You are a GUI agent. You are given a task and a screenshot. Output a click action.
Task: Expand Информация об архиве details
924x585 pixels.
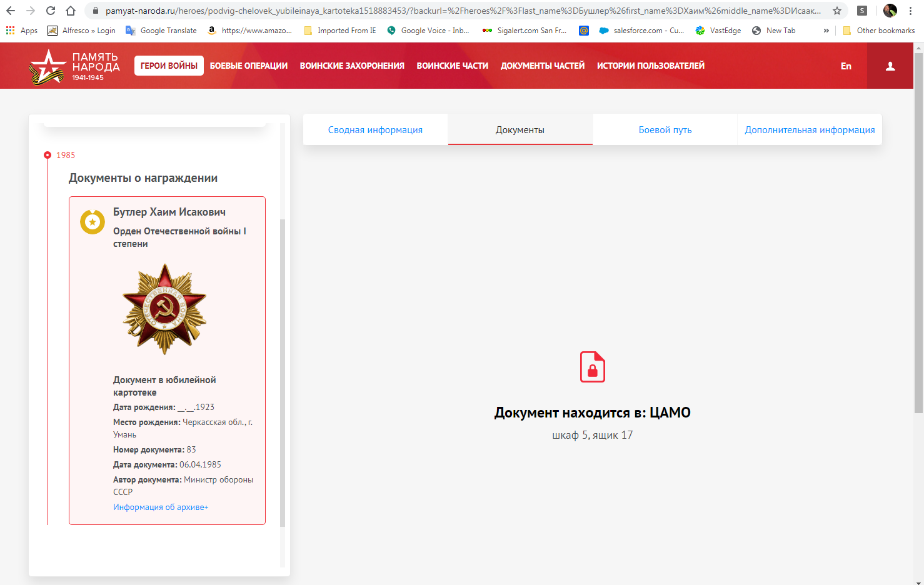pos(161,507)
